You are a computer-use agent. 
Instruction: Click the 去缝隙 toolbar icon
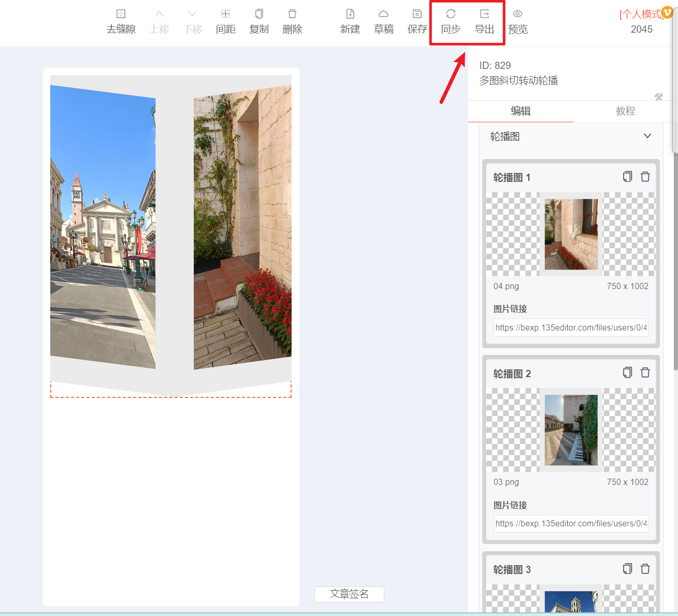click(121, 14)
